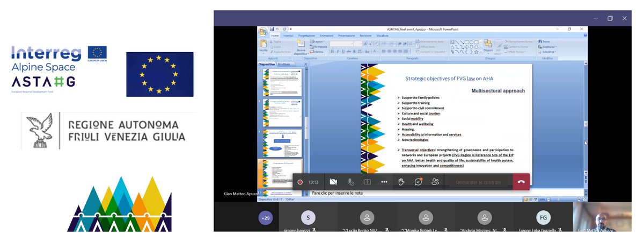This screenshot has width=644, height=242.
Task: Select simone's avatar with the letter S
Action: [x=308, y=218]
